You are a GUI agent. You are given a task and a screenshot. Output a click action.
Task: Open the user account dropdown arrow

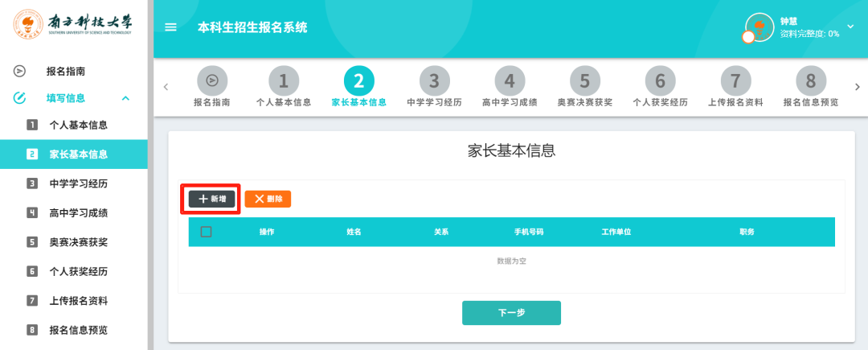(x=850, y=26)
